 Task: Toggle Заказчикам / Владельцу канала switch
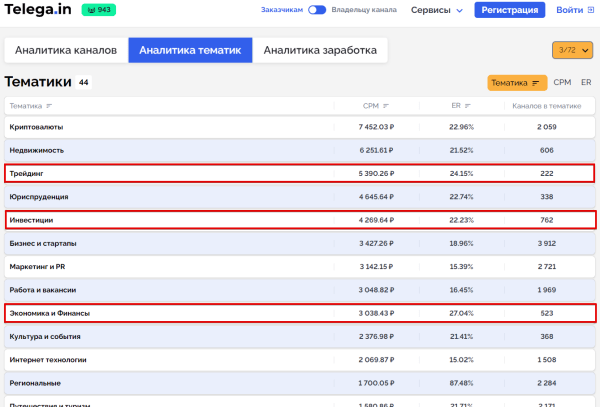pyautogui.click(x=317, y=10)
